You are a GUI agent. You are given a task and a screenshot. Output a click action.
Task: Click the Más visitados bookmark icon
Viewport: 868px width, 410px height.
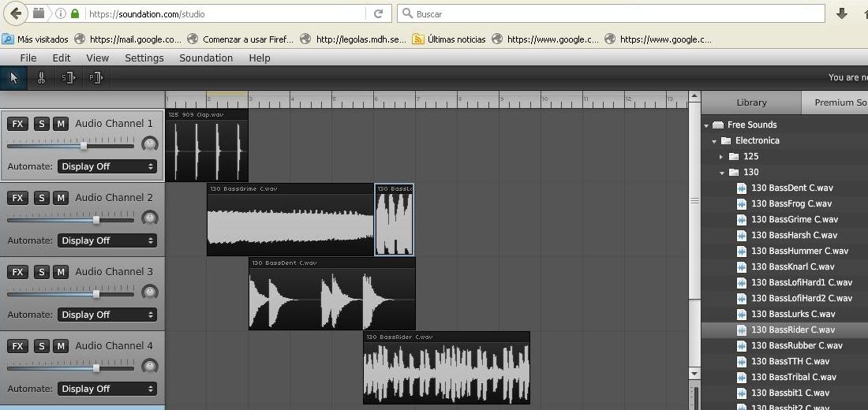pos(8,39)
